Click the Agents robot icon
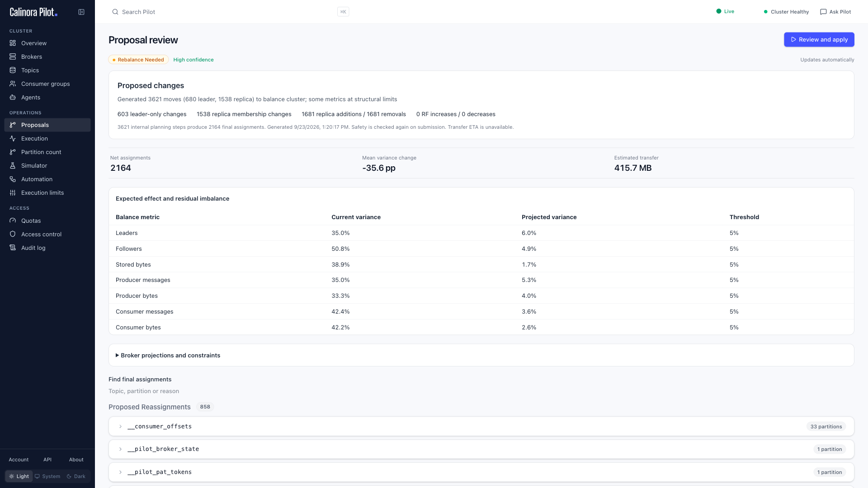 click(x=13, y=97)
